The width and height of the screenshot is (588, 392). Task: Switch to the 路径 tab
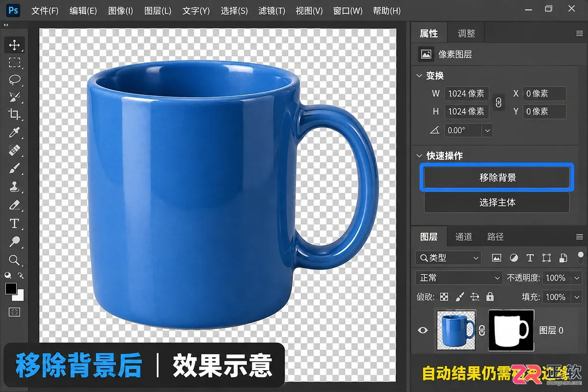click(495, 237)
